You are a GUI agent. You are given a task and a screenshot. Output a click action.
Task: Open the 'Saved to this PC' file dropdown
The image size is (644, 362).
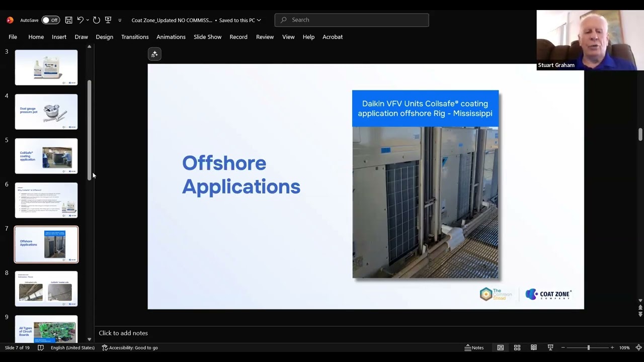coord(240,20)
